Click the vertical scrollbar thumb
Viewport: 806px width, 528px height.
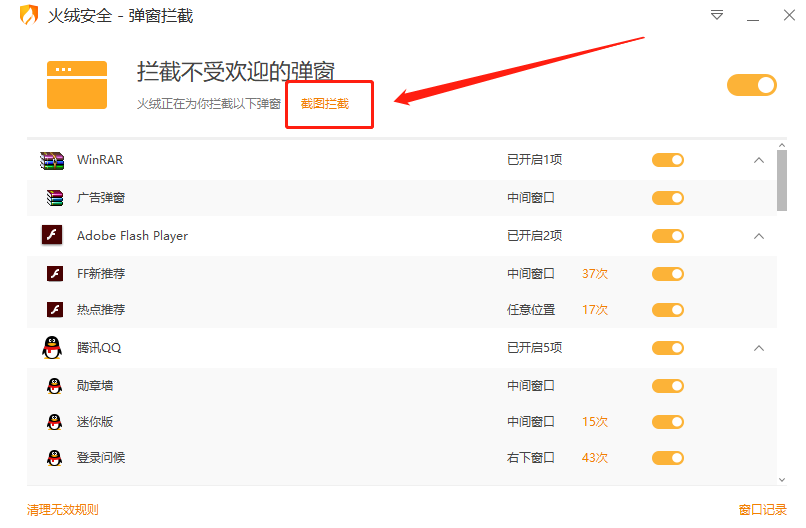(782, 180)
